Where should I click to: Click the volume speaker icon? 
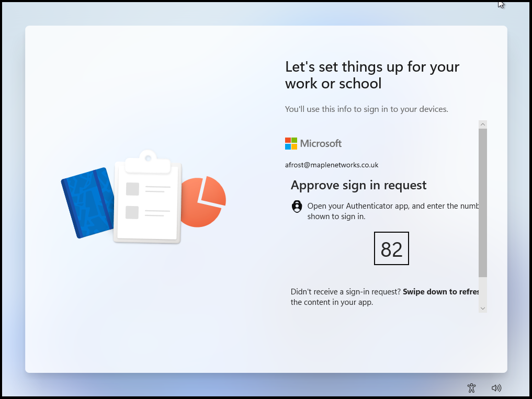click(496, 388)
